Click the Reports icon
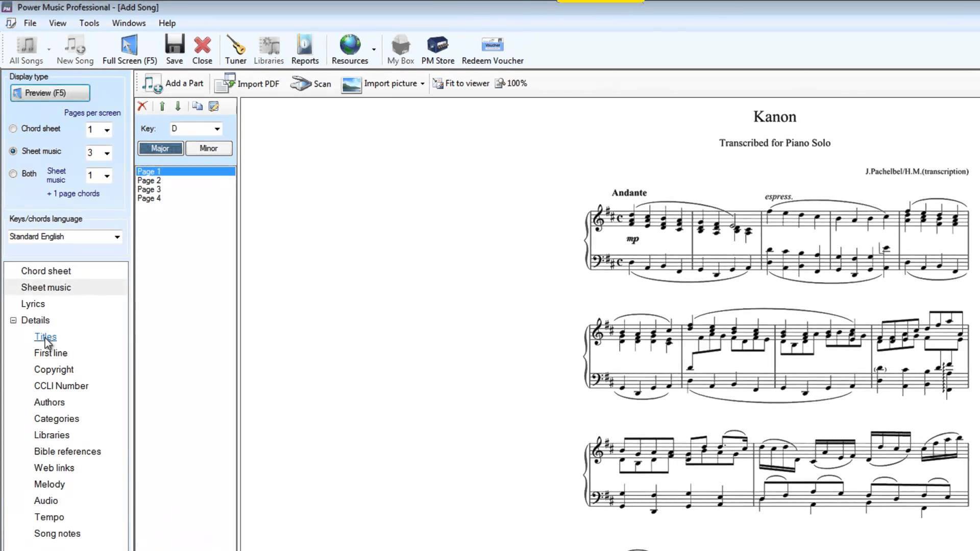980x551 pixels. 305,51
